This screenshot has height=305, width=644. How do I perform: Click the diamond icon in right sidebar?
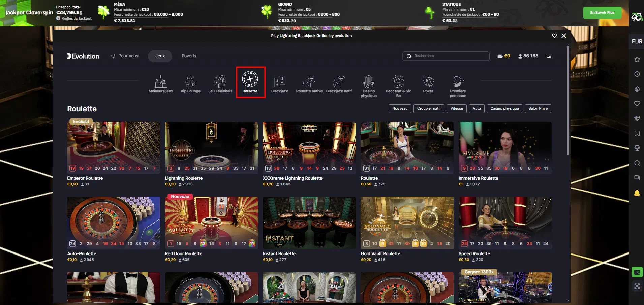(637, 118)
